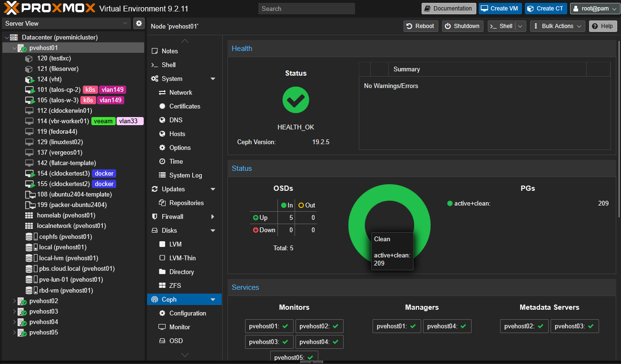
Task: Expand the pvehost05 tree node
Action: [x=14, y=333]
